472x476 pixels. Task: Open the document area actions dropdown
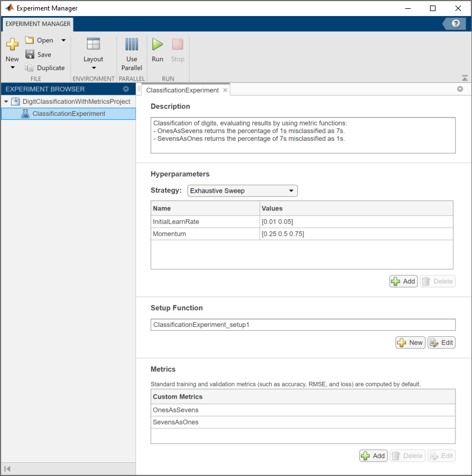(460, 89)
